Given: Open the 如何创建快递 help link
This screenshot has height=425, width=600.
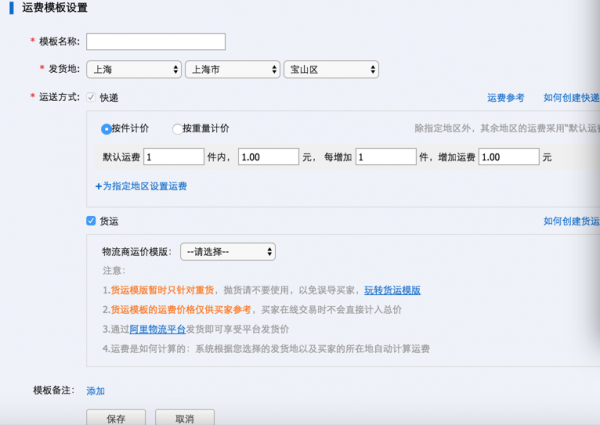Looking at the screenshot, I should point(571,98).
